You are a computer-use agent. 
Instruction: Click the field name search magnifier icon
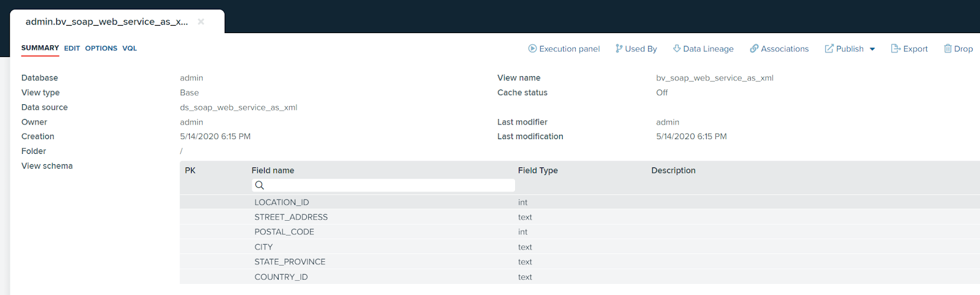coord(260,185)
